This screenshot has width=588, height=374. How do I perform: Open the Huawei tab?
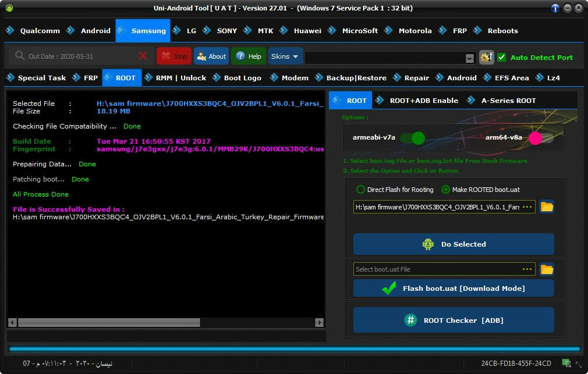coord(300,31)
